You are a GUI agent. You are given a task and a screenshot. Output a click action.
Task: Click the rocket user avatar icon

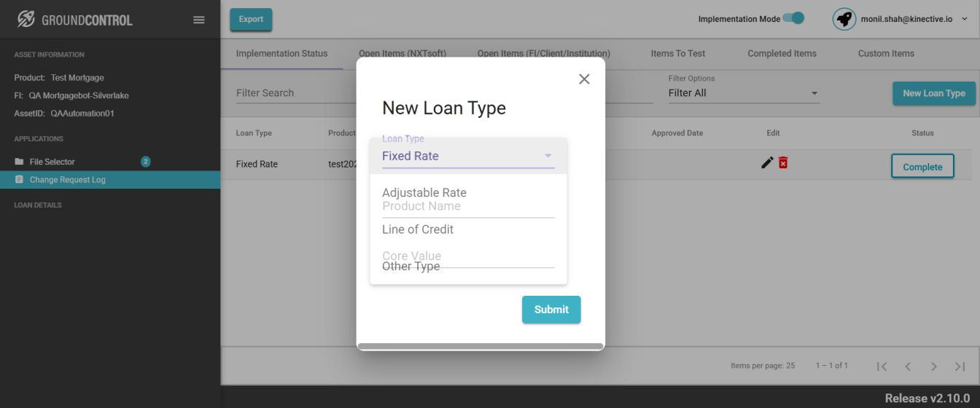click(x=844, y=19)
